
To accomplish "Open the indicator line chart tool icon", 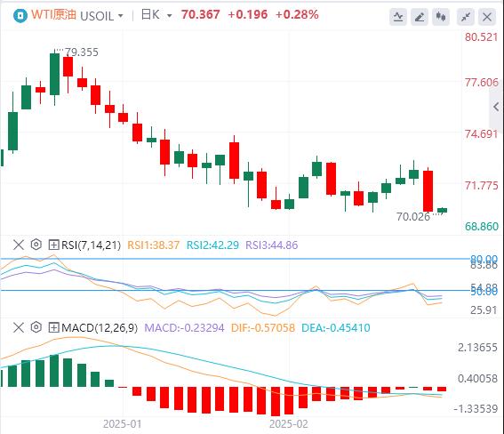I will coord(398,17).
